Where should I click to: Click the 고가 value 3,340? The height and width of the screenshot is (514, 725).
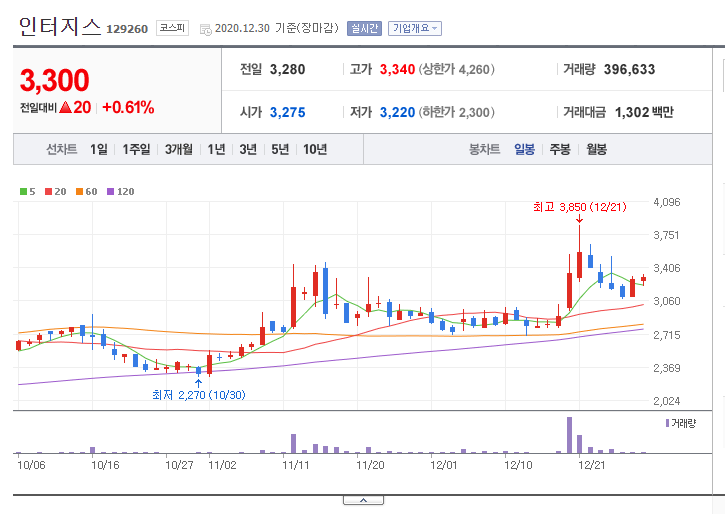tap(397, 69)
